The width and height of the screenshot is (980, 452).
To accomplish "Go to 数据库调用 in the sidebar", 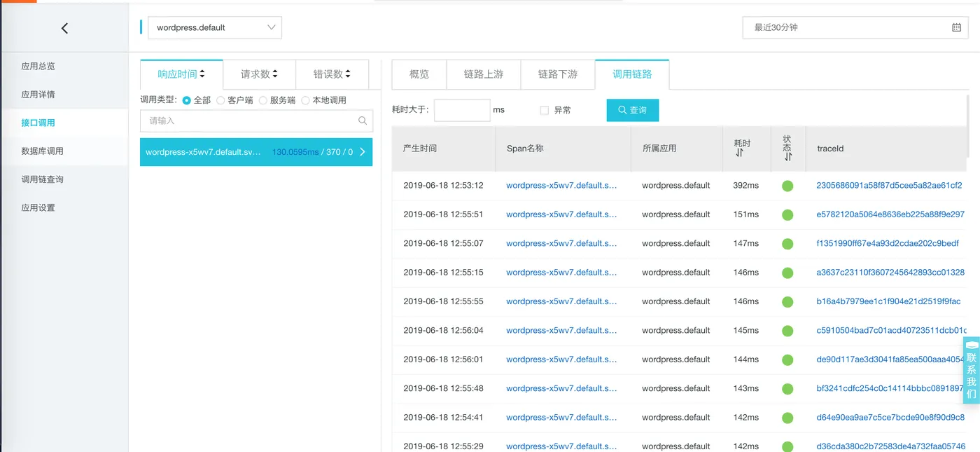I will pos(43,151).
